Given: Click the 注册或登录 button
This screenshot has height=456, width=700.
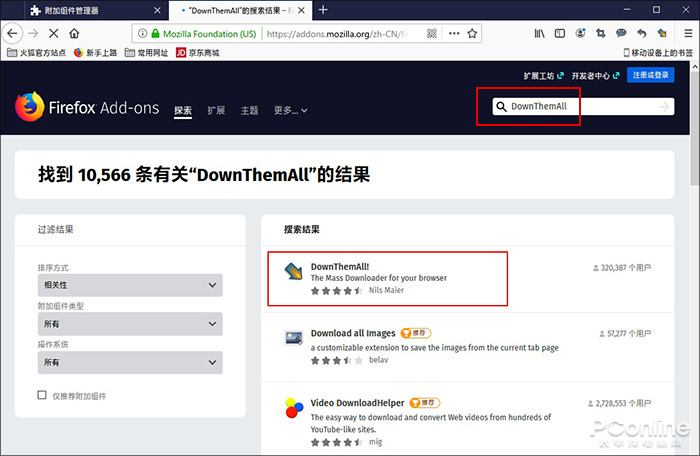Looking at the screenshot, I should click(650, 75).
